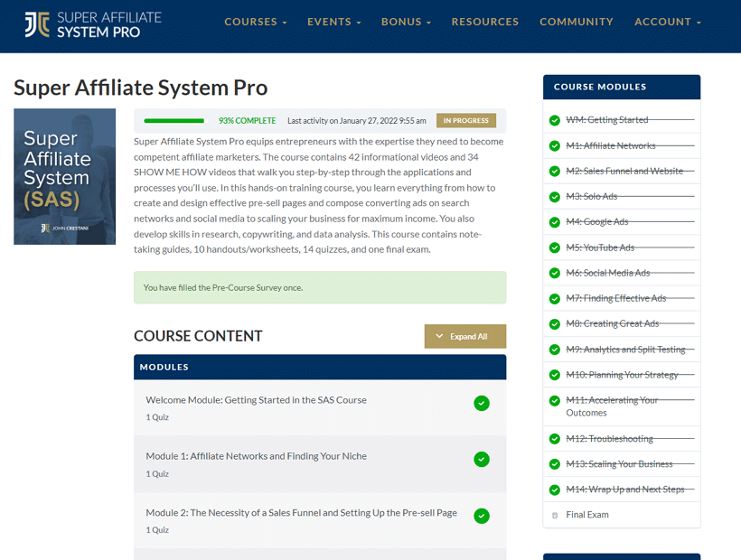This screenshot has width=741, height=560.
Task: Click the Welcome Module completion checkmark
Action: pos(482,403)
